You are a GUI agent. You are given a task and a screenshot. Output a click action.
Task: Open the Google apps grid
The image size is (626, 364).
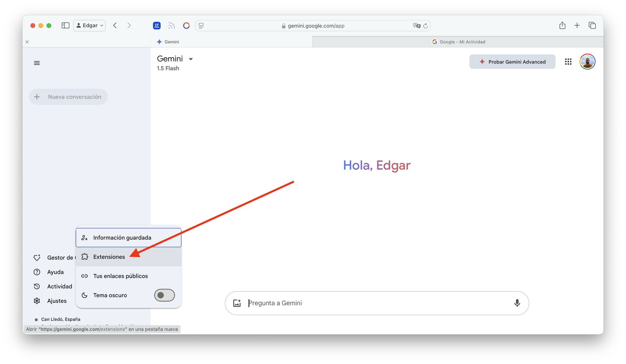(568, 62)
